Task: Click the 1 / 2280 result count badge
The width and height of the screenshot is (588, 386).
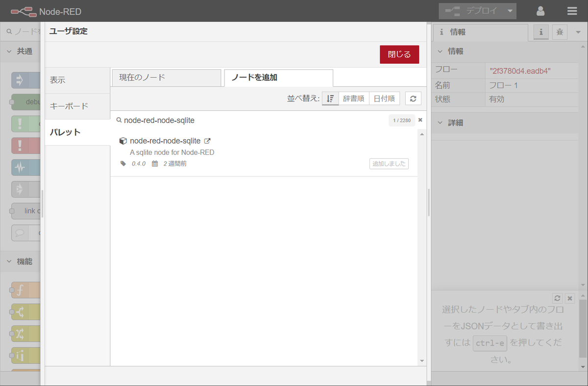Action: click(402, 120)
